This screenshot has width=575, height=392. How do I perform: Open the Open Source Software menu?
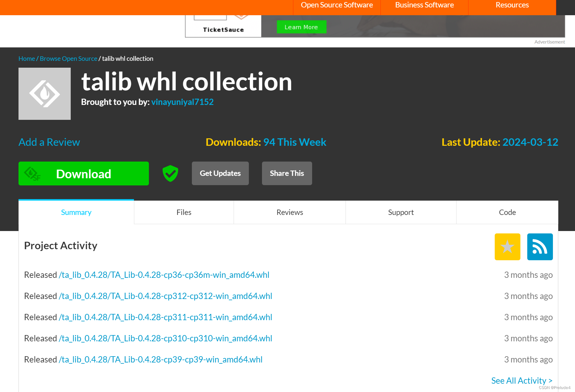(x=337, y=5)
